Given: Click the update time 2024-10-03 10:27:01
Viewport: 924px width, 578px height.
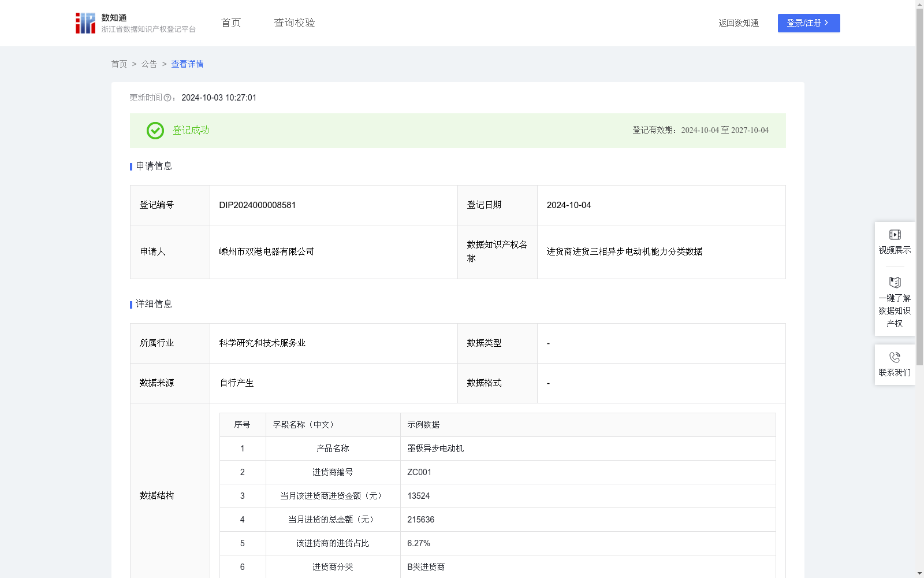Looking at the screenshot, I should 219,98.
